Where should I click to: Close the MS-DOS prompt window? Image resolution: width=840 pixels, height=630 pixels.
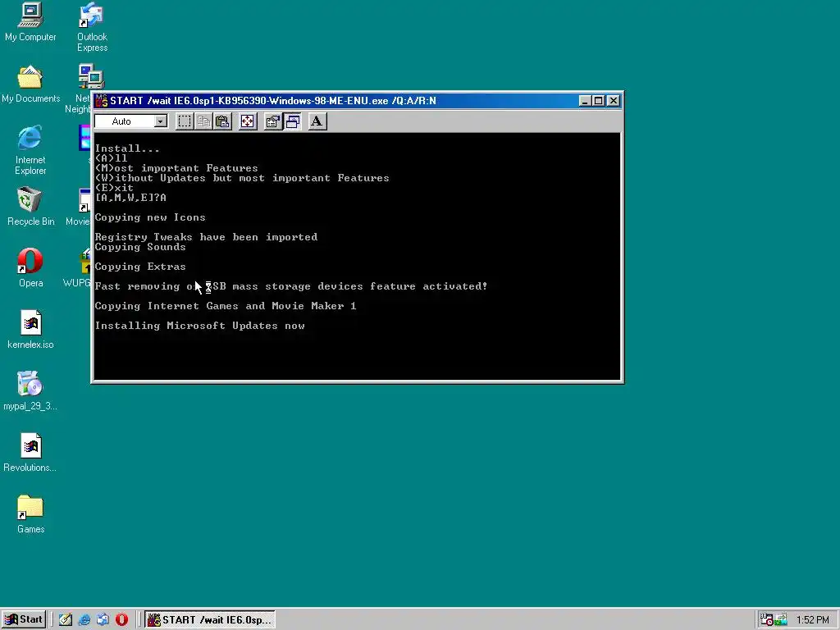614,101
